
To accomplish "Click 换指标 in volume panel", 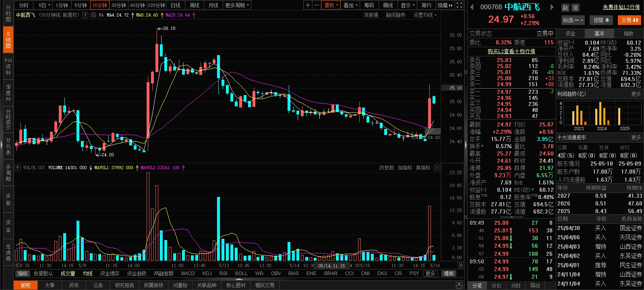I will [x=423, y=168].
